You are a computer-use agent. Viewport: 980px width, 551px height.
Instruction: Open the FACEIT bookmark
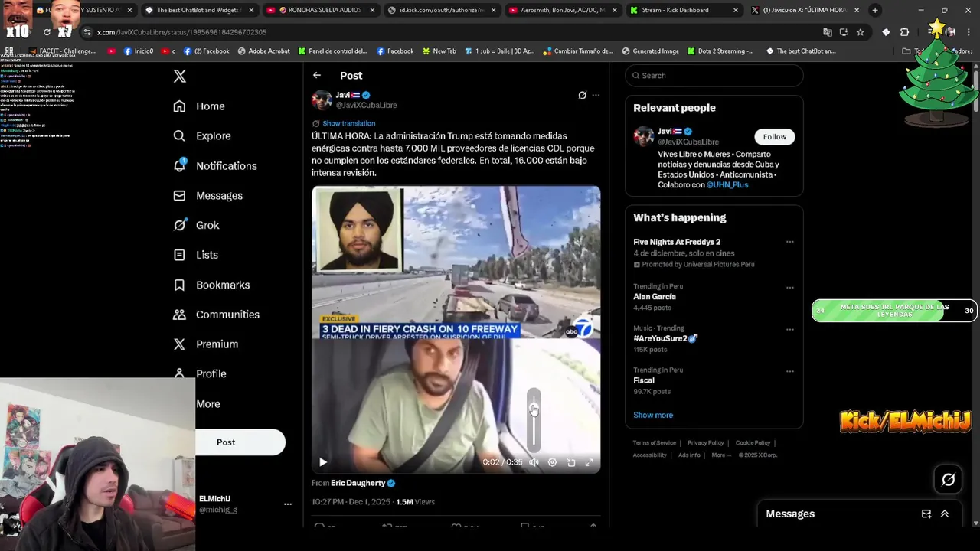point(62,51)
